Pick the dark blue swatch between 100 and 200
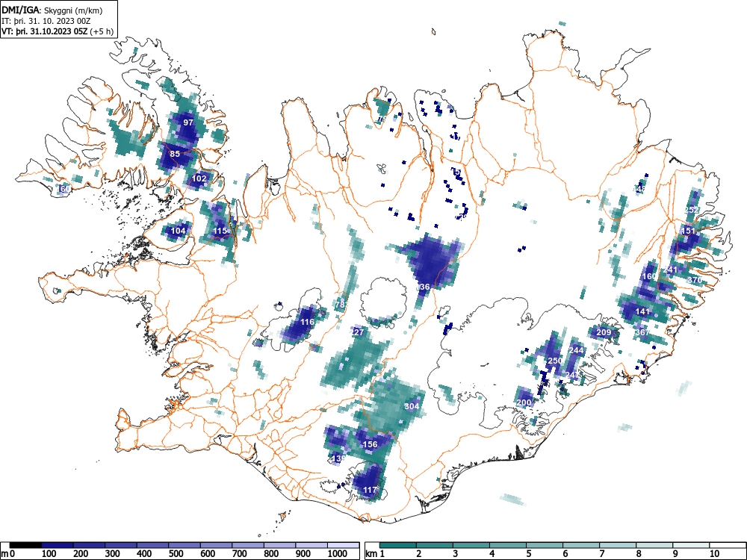747x560 pixels. click(x=58, y=545)
